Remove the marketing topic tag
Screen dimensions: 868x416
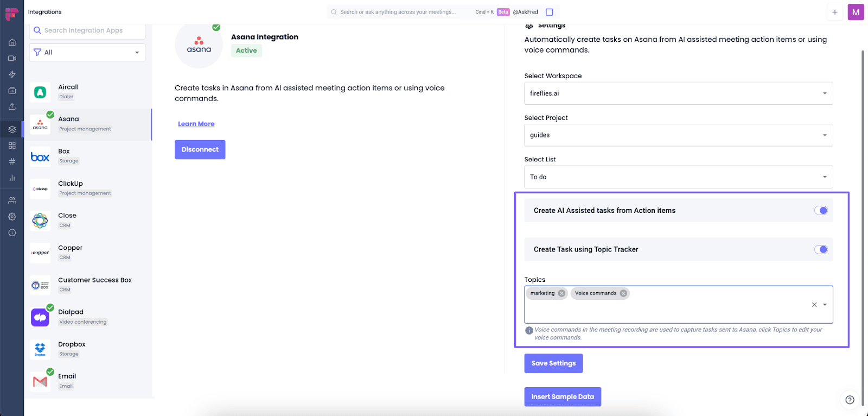[x=561, y=293]
